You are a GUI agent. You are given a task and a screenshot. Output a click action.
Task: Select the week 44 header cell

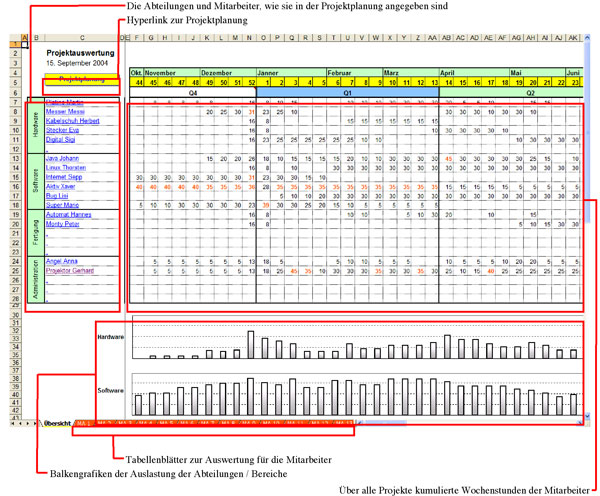[x=138, y=82]
